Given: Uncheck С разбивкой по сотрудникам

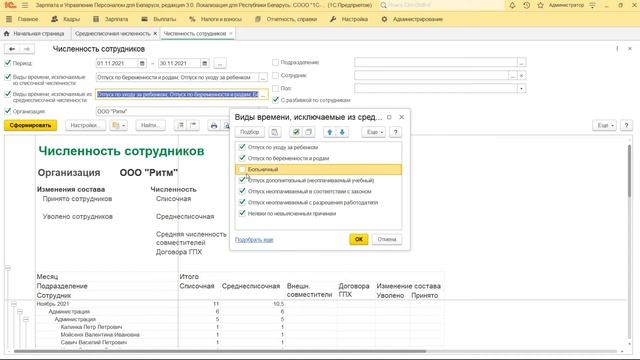Looking at the screenshot, I should point(276,100).
